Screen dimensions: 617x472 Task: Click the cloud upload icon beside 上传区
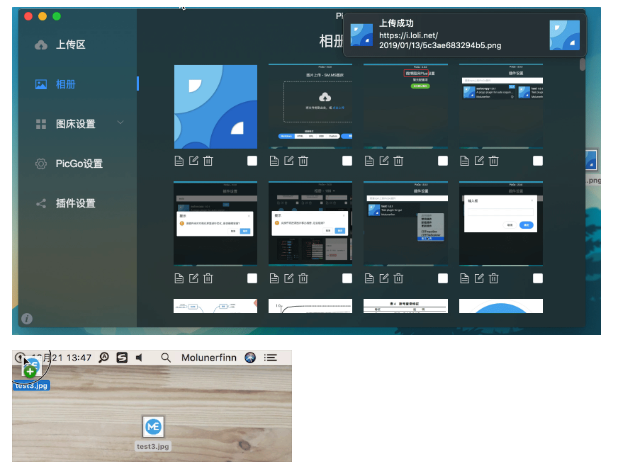[41, 45]
